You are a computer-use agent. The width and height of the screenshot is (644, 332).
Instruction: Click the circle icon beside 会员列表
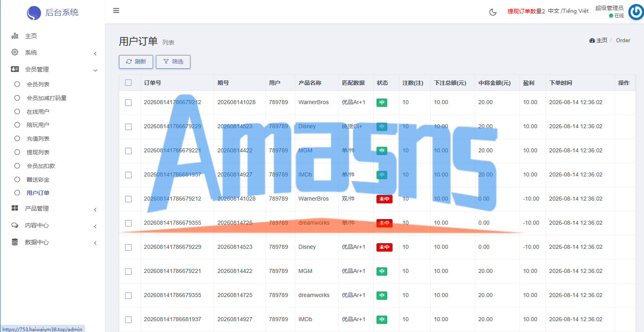tap(17, 84)
